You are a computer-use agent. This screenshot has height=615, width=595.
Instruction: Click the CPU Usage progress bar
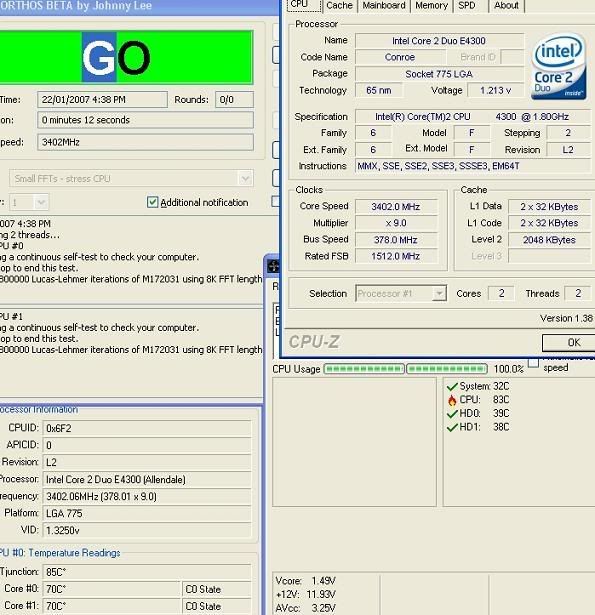406,369
